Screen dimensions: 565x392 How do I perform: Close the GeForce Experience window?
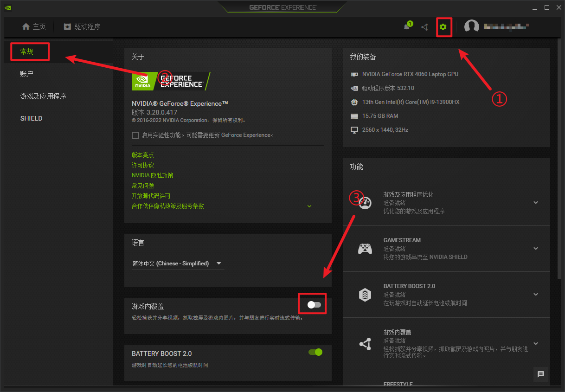pos(559,7)
